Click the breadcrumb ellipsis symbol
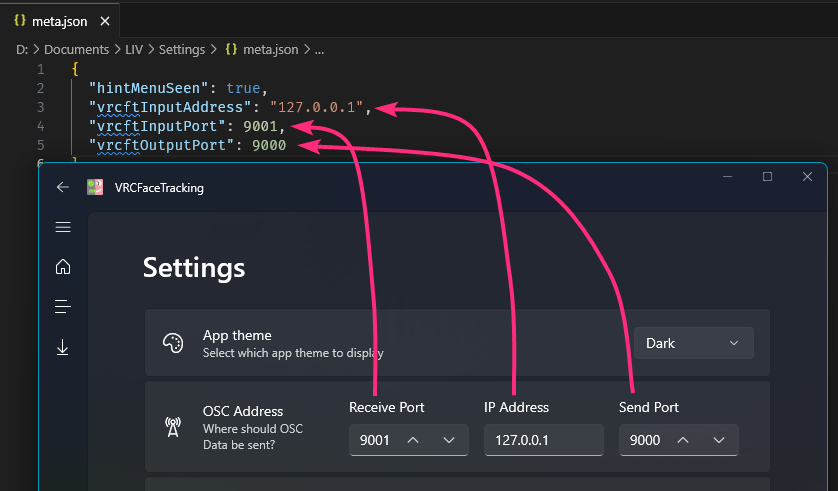This screenshot has width=838, height=491. (319, 50)
